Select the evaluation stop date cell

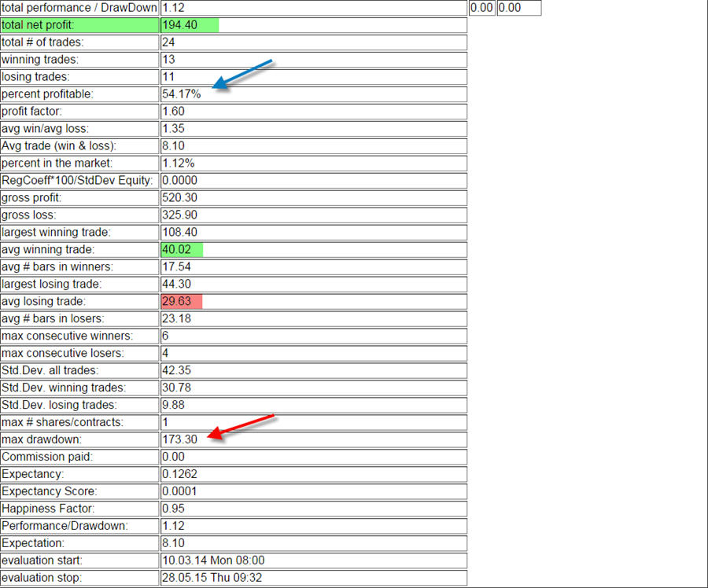212,579
